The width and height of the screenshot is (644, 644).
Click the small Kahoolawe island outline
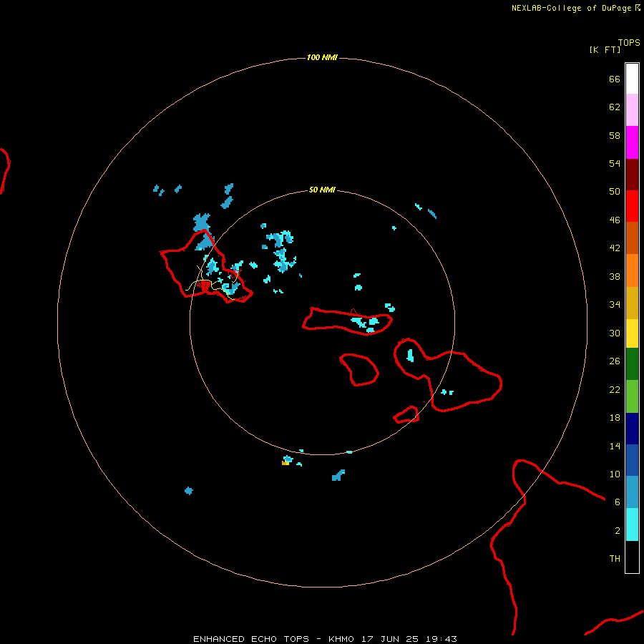[x=406, y=414]
